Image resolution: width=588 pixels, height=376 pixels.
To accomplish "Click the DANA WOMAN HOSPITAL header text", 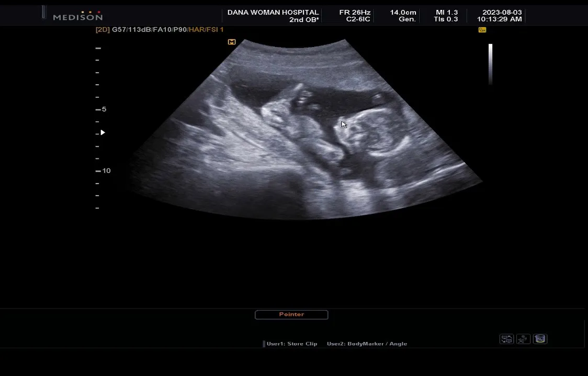I will click(x=273, y=13).
